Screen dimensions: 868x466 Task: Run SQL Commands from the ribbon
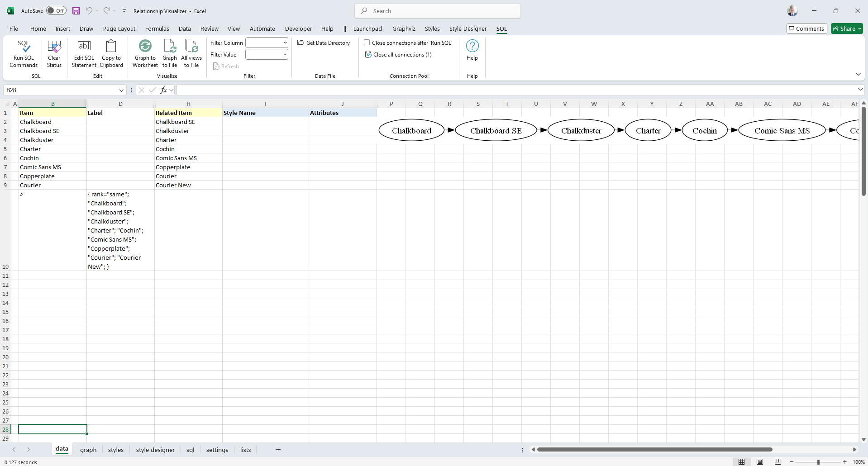(x=24, y=54)
